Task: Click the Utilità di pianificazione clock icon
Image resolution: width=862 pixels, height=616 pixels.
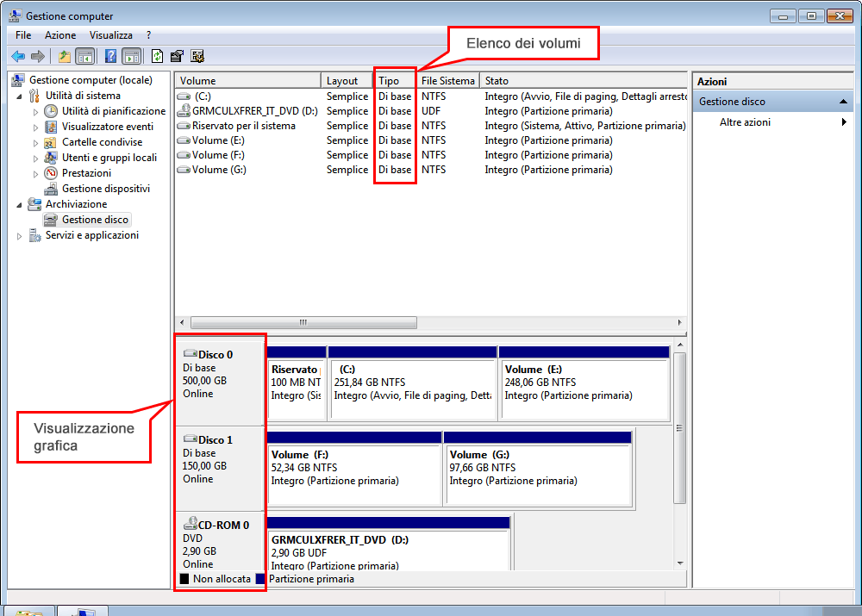Action: click(51, 111)
